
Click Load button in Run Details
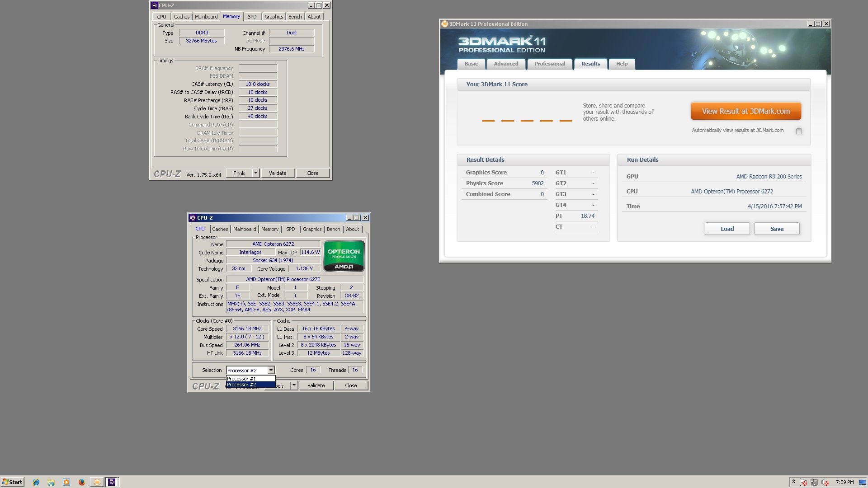tap(727, 229)
